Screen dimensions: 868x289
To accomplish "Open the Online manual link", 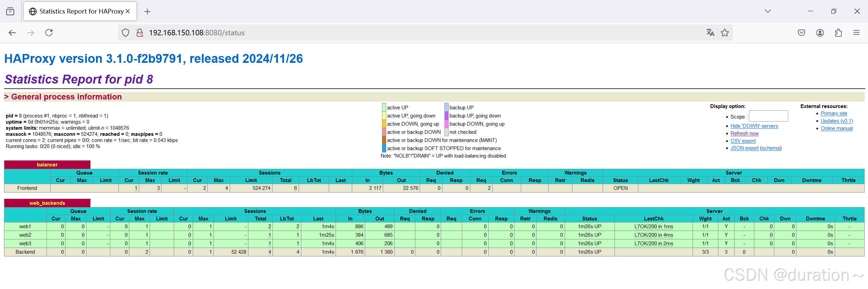I will 836,128.
